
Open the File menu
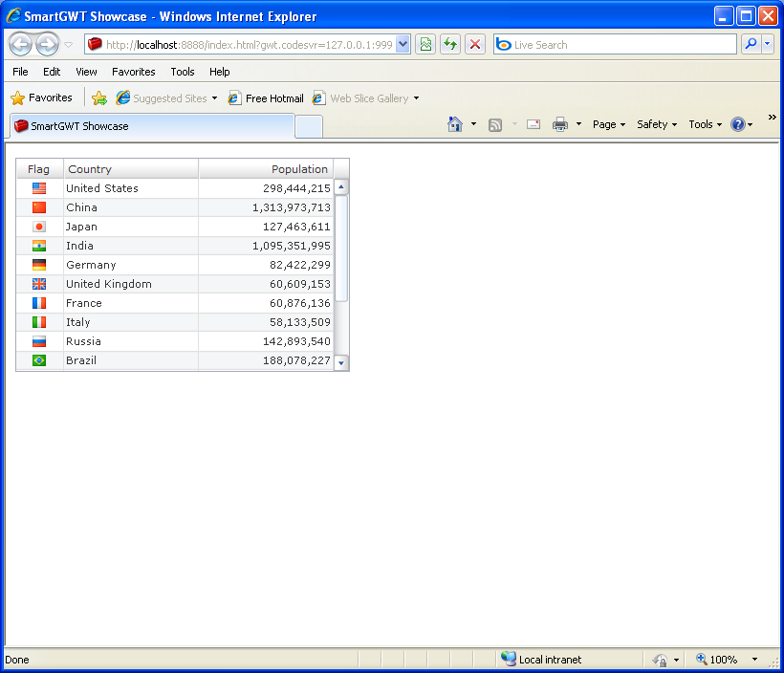click(20, 72)
